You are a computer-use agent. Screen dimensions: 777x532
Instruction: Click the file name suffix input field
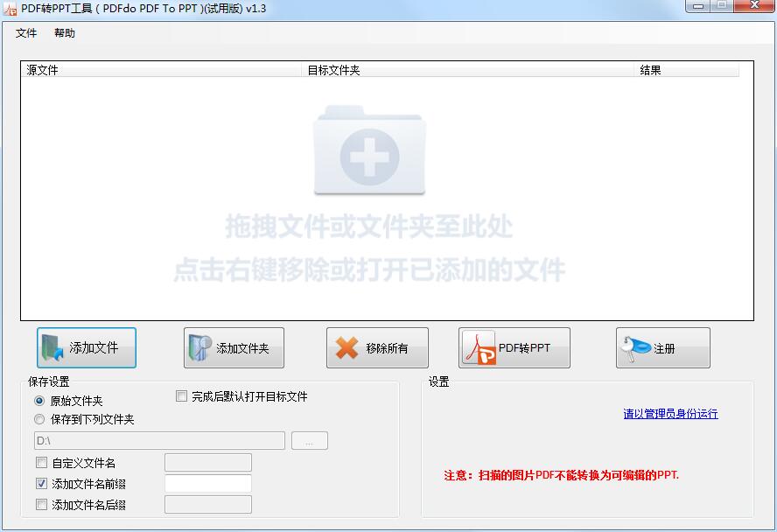pyautogui.click(x=208, y=504)
